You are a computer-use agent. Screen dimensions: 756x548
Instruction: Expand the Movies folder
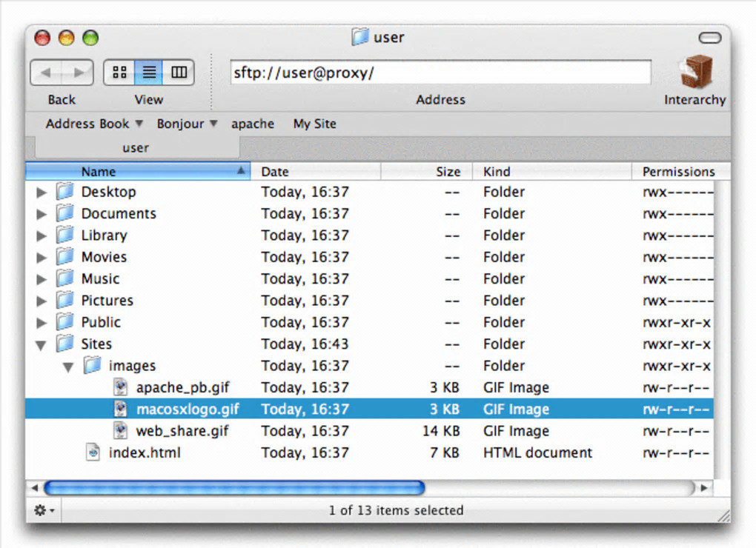(x=42, y=258)
